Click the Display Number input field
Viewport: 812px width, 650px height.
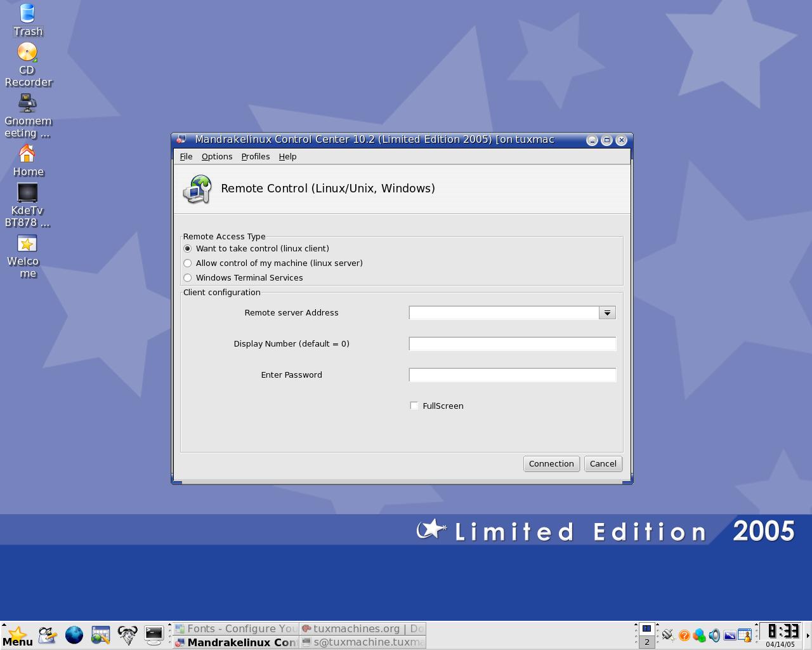click(513, 344)
